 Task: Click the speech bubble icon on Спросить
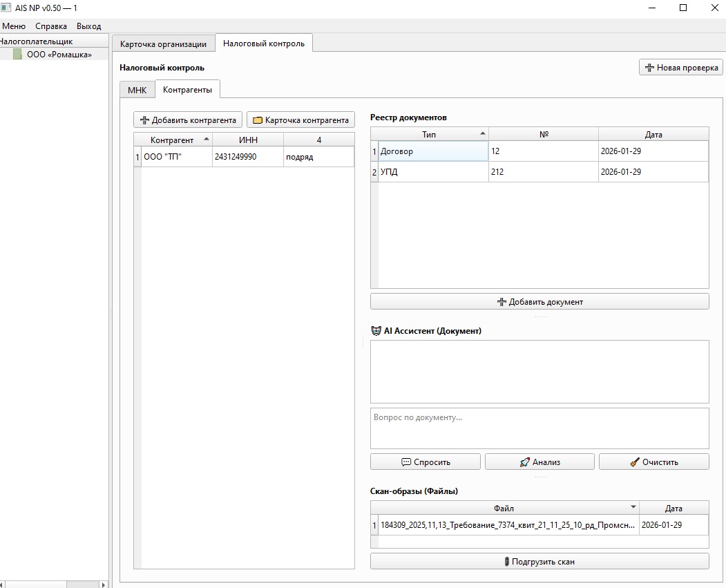[405, 462]
